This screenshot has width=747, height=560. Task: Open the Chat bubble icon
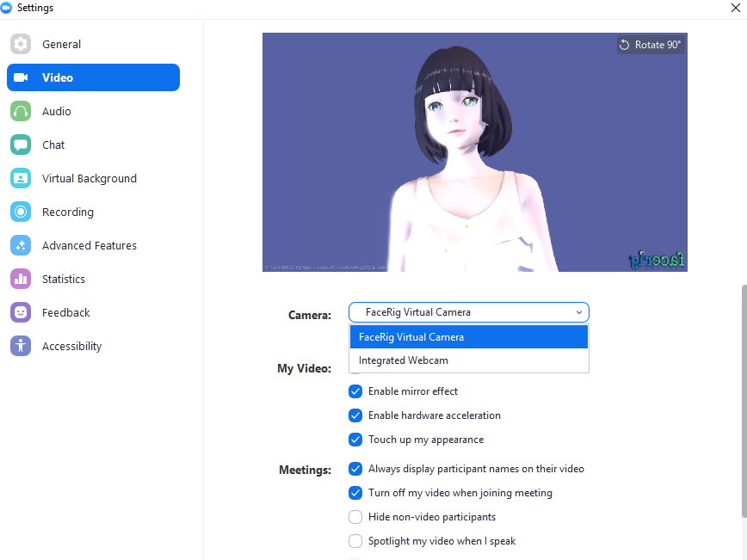coord(21,145)
